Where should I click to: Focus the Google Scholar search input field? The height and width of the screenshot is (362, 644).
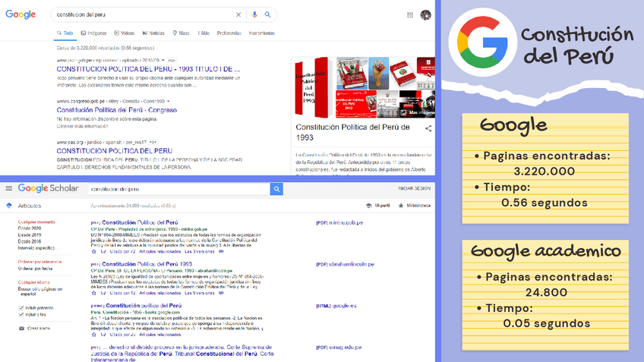[x=179, y=189]
